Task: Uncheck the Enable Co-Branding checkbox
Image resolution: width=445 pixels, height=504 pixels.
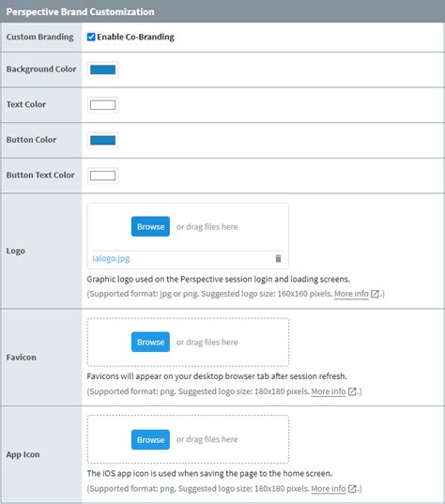Action: point(91,37)
